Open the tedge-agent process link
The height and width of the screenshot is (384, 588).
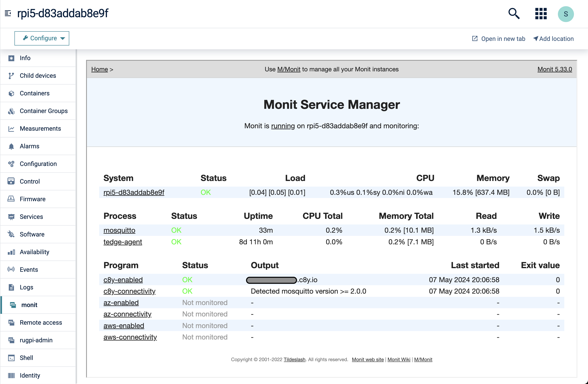tap(123, 242)
